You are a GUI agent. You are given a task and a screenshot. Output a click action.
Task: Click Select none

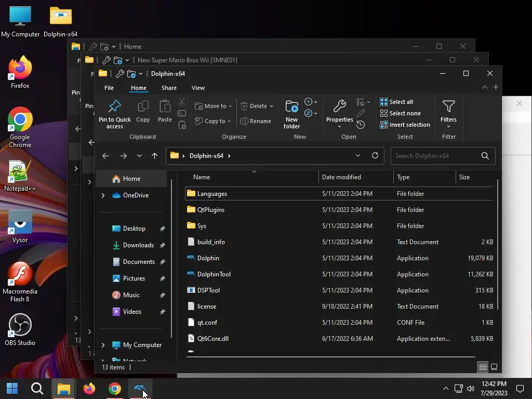(400, 113)
